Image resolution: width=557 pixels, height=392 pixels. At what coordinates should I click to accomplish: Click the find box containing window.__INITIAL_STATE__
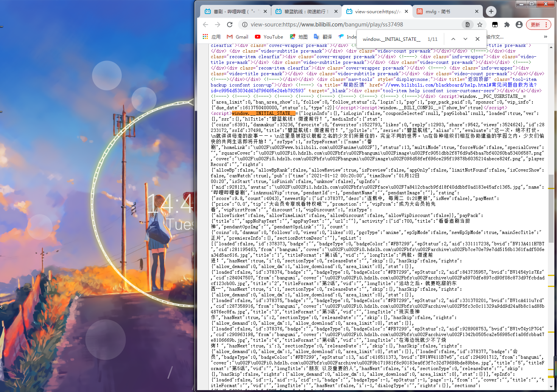click(x=392, y=39)
